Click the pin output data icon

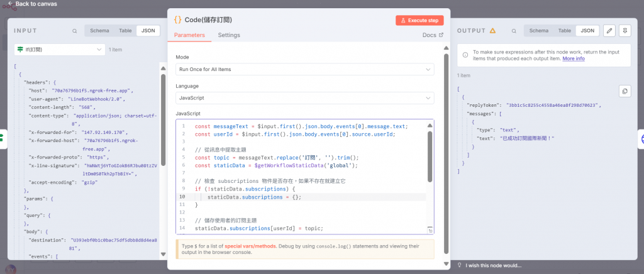(625, 31)
